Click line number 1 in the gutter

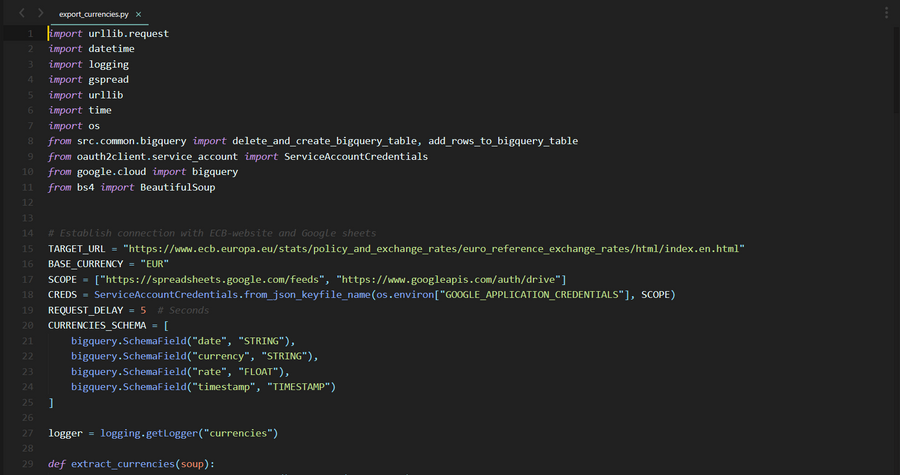30,33
